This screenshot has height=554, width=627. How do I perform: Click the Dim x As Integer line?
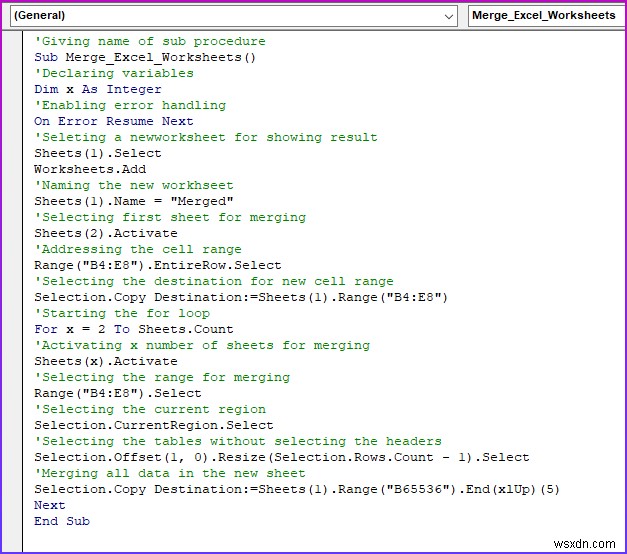(98, 89)
